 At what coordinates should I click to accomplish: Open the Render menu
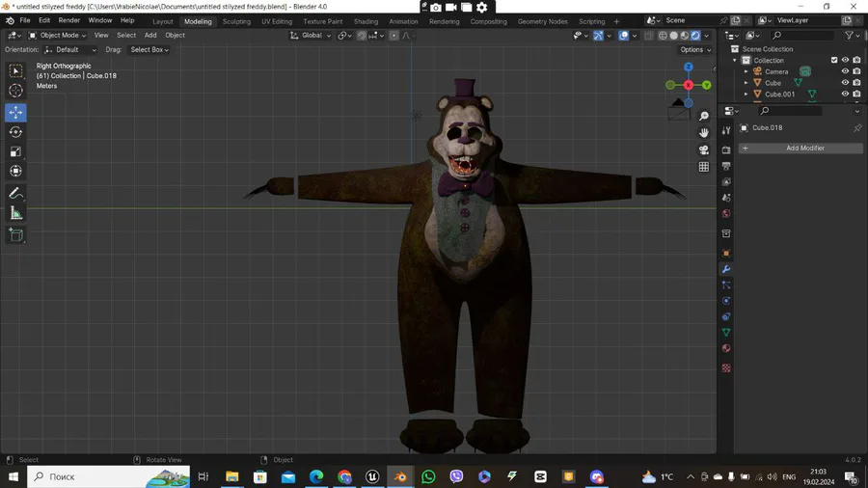[x=69, y=20]
